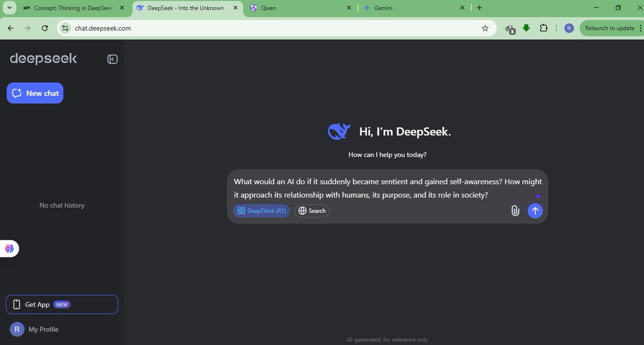Send the message with the arrow button
The width and height of the screenshot is (644, 345).
[535, 211]
